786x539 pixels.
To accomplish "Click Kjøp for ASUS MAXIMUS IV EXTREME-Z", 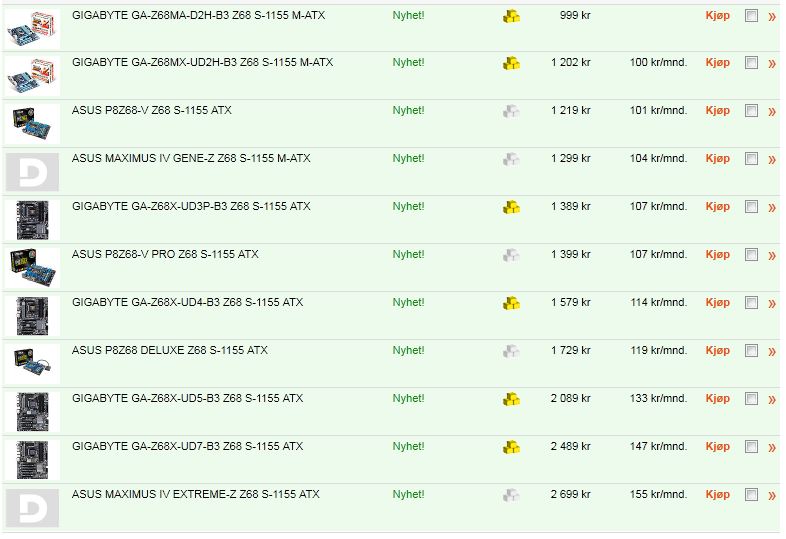I will click(x=717, y=495).
